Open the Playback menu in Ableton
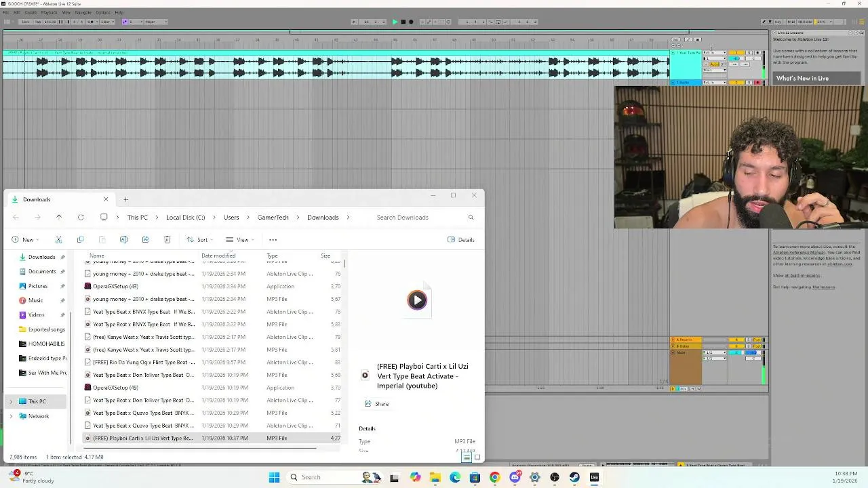Viewport: 868px width, 488px height. [x=49, y=12]
